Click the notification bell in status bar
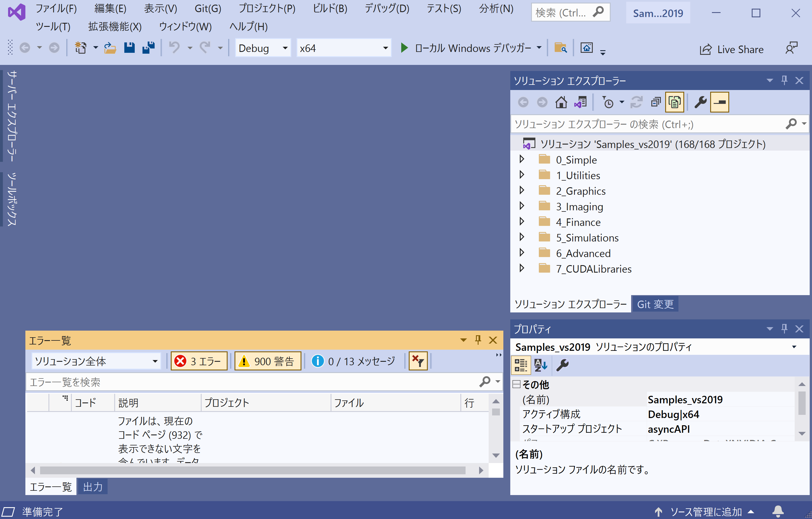The height and width of the screenshot is (519, 812). pos(778,511)
